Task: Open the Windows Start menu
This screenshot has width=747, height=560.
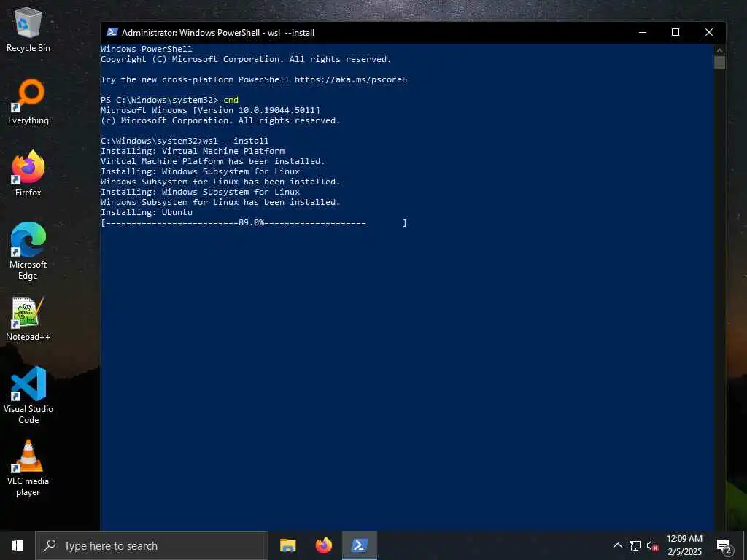Action: click(x=18, y=545)
